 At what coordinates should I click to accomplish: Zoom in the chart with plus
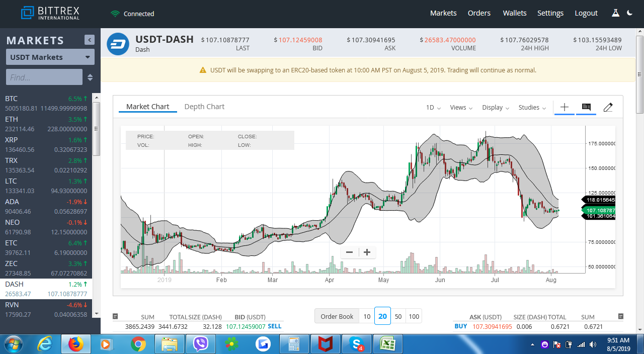click(x=367, y=252)
